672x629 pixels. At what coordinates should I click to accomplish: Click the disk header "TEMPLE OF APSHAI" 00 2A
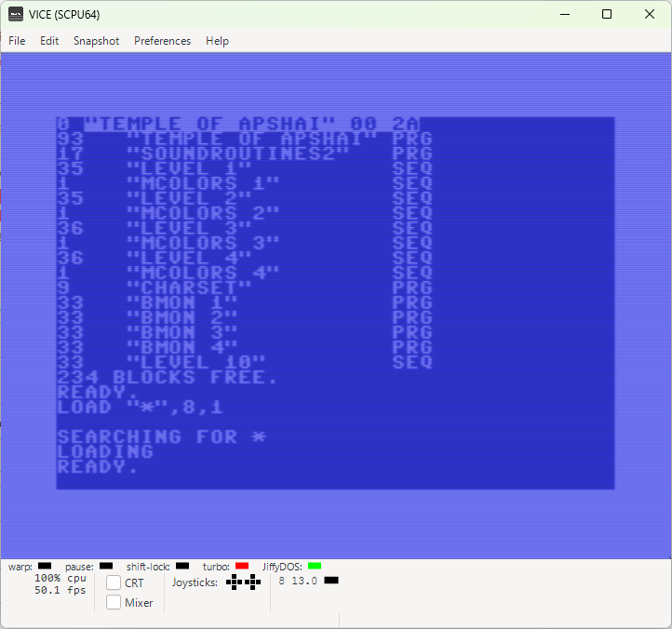238,125
